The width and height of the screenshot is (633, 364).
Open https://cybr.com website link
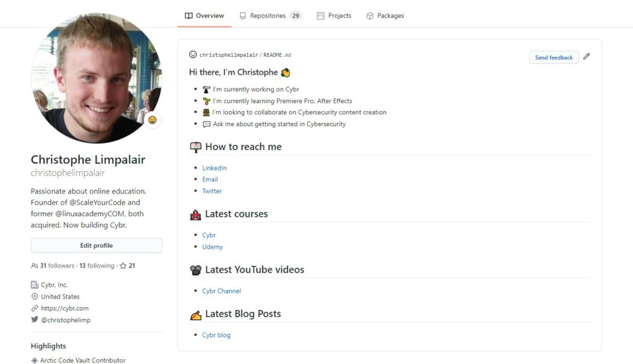point(64,308)
